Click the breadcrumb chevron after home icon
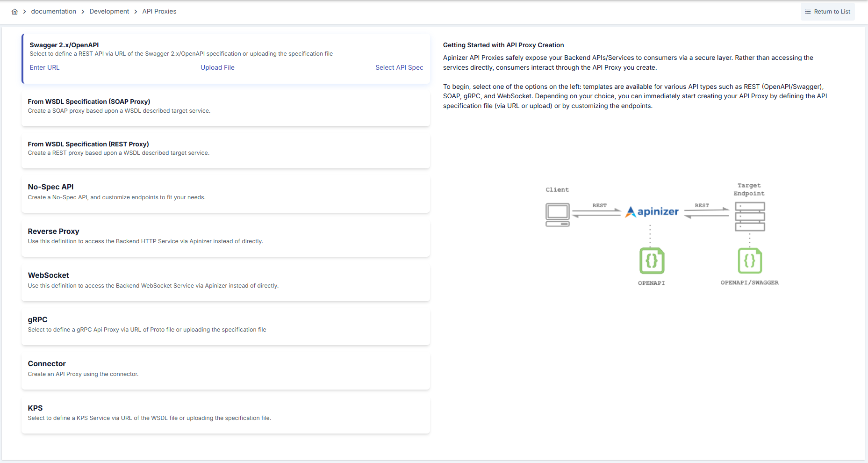The width and height of the screenshot is (868, 463). tap(24, 12)
